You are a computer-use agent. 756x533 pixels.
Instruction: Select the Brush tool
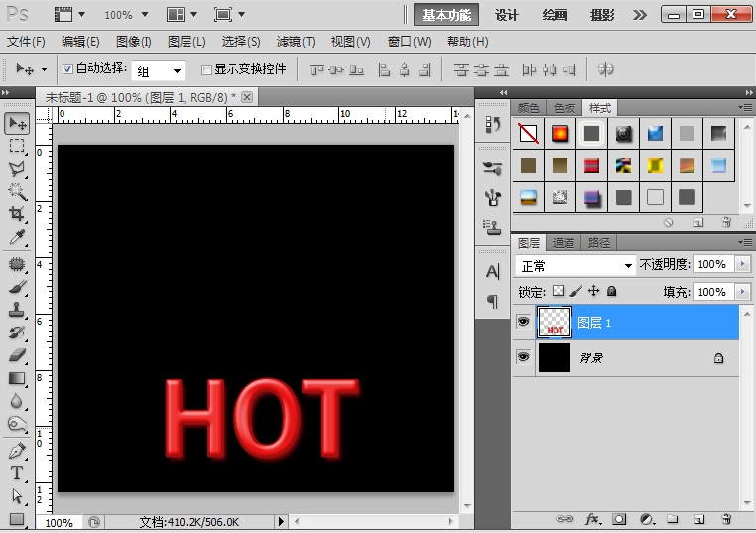coord(17,287)
